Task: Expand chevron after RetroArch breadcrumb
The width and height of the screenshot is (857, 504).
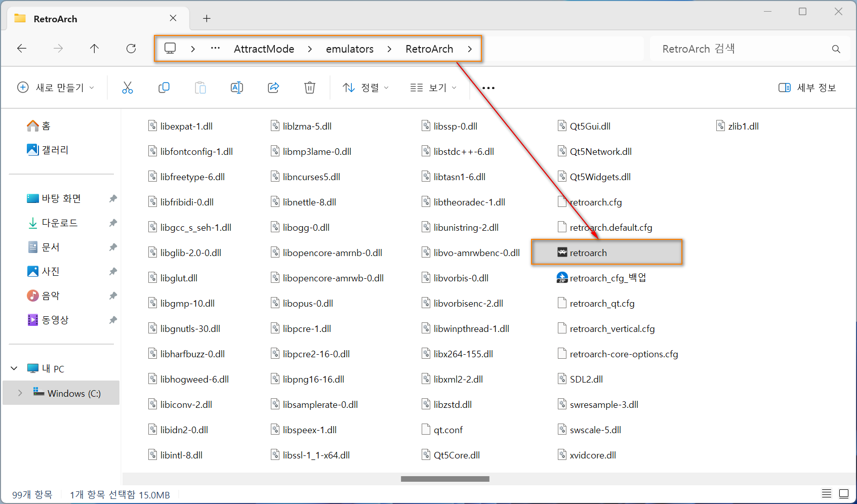Action: 470,49
